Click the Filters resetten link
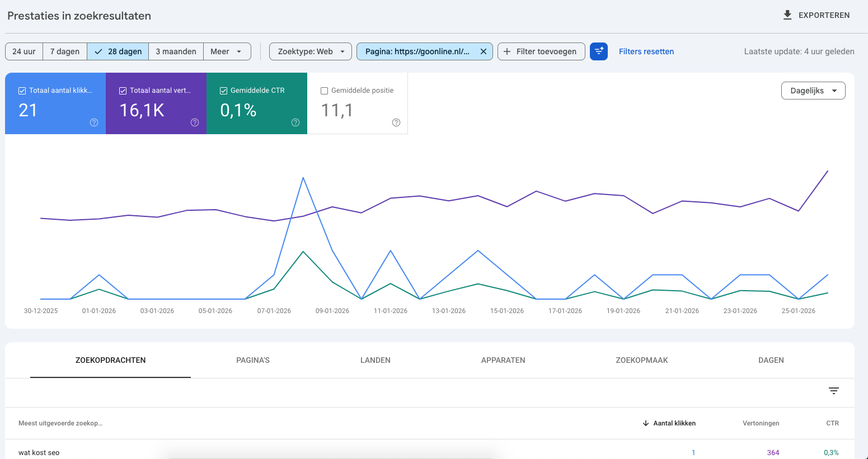The height and width of the screenshot is (459, 868). (646, 51)
